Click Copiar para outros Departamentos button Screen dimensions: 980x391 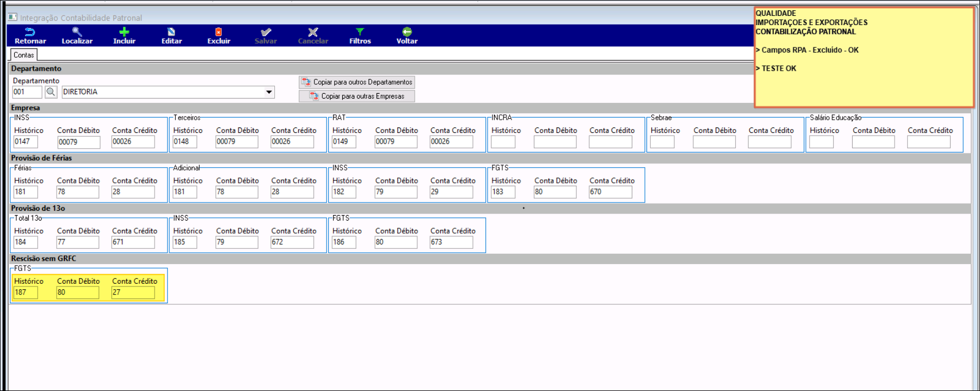(357, 82)
